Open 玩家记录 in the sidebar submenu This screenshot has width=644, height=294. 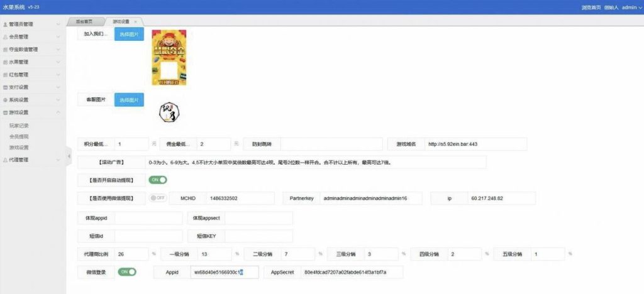point(19,125)
